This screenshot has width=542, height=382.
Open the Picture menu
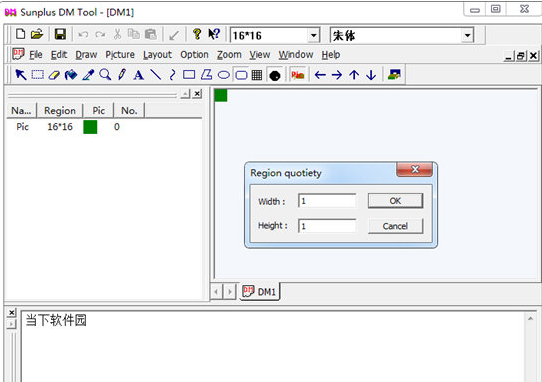[x=120, y=55]
